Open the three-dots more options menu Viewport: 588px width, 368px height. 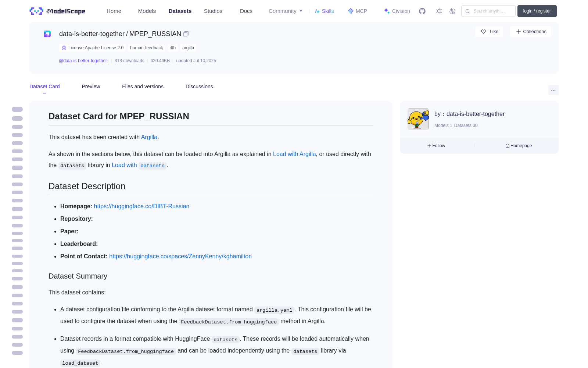pyautogui.click(x=553, y=90)
